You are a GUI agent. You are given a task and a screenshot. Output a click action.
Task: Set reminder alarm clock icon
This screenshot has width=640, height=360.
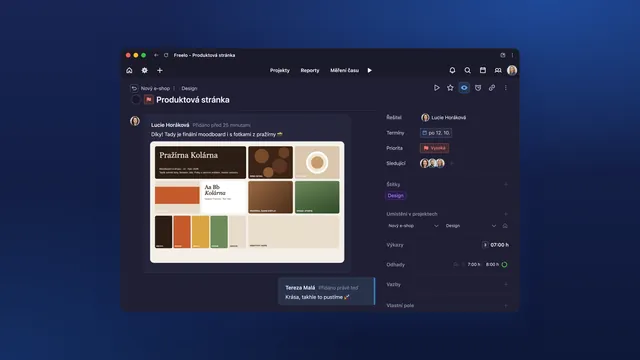click(x=478, y=88)
